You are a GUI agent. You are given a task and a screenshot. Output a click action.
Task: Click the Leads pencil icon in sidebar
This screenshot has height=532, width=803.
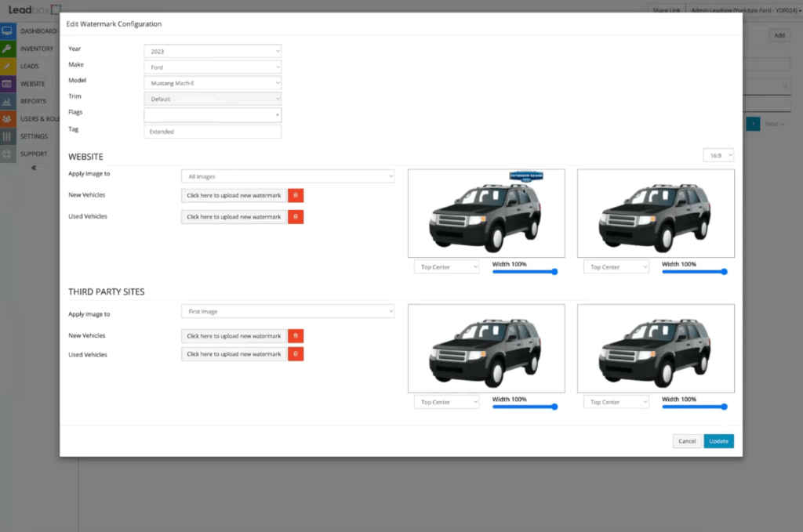(7, 66)
